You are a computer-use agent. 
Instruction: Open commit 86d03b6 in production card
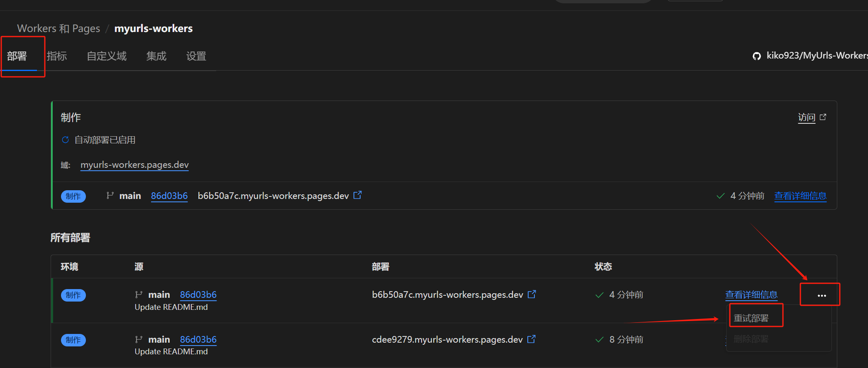coord(169,196)
